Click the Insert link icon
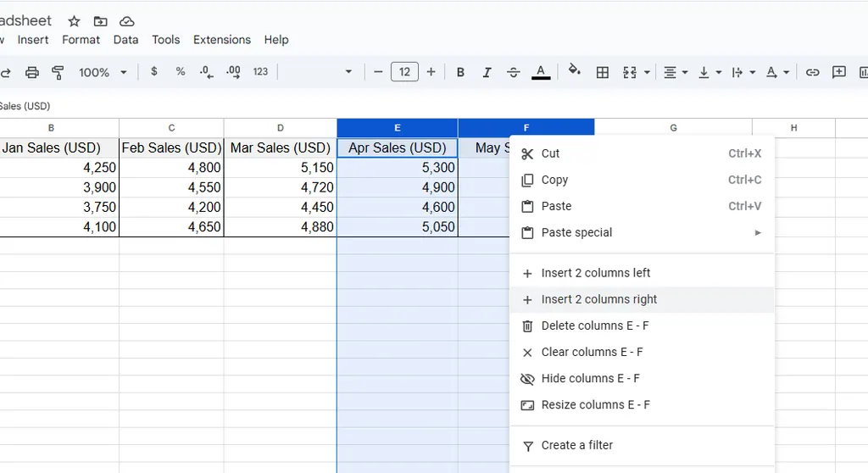The image size is (868, 473). tap(812, 72)
